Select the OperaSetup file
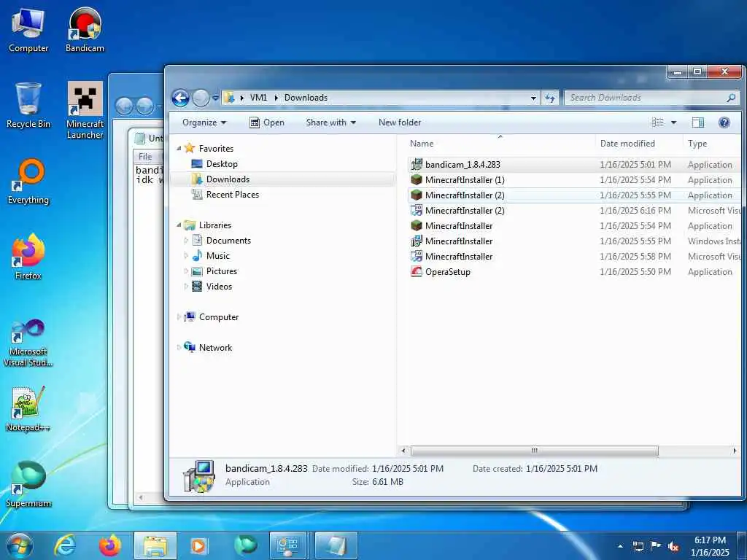747x560 pixels. pyautogui.click(x=574, y=271)
